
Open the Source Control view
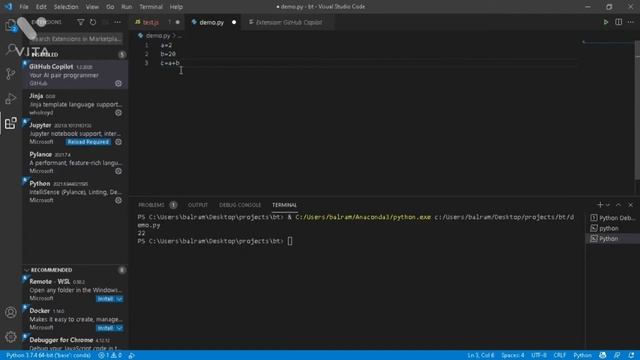(x=11, y=74)
